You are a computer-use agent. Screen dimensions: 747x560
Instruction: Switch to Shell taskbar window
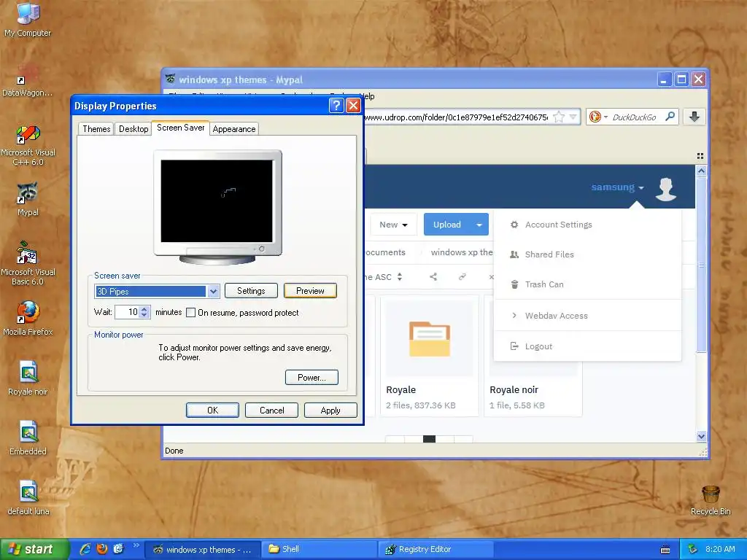(320, 549)
